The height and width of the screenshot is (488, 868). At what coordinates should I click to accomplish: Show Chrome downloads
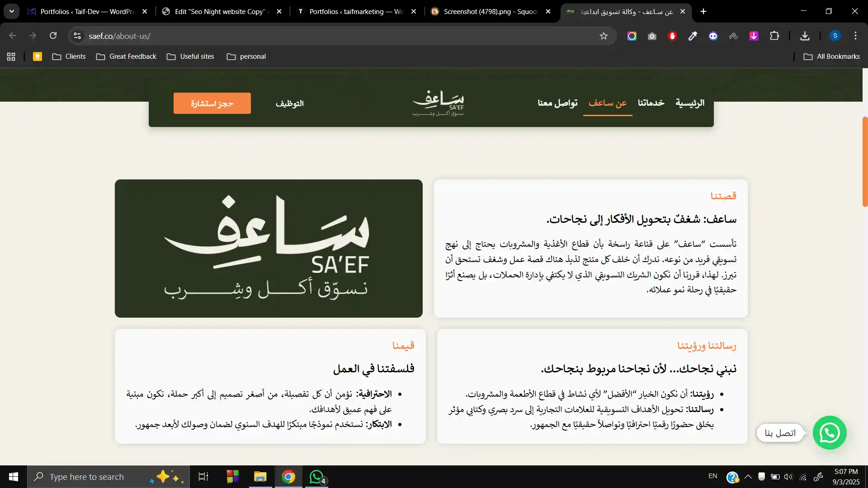[x=805, y=36]
